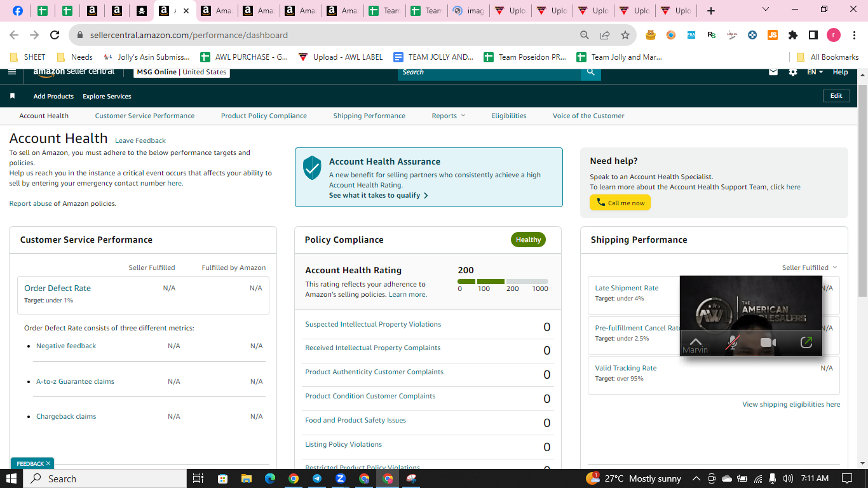Open the Windows Start menu
Image resolution: width=868 pixels, height=488 pixels.
pyautogui.click(x=12, y=478)
